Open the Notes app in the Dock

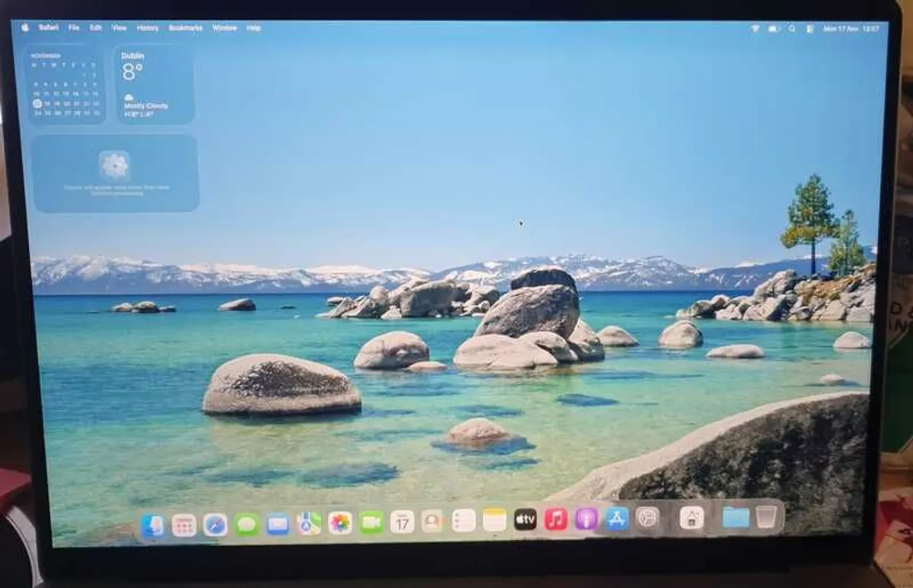(493, 522)
